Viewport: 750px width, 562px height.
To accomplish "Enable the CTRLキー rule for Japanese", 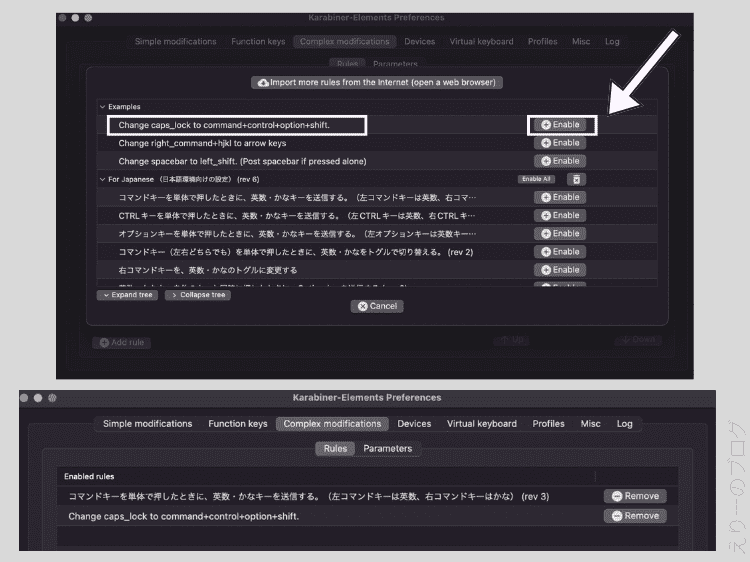I will pos(560,215).
